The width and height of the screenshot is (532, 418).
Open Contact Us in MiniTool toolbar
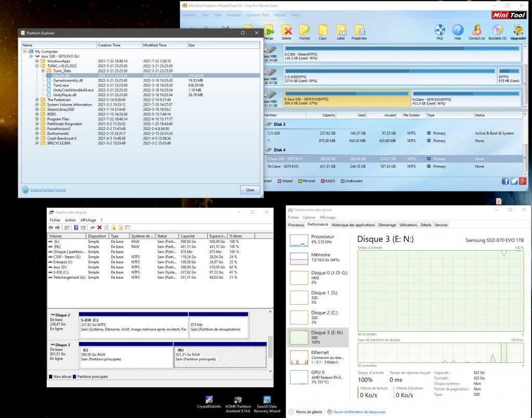tap(477, 30)
